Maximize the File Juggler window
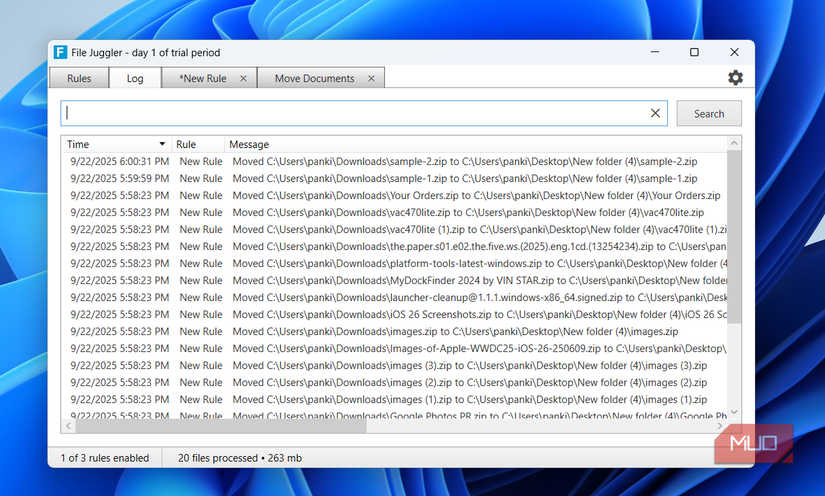 [695, 52]
